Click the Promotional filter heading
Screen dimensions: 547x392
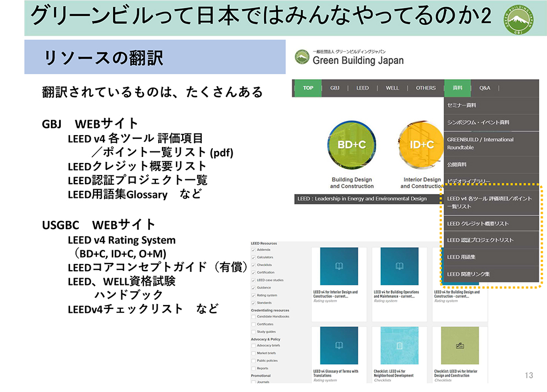click(260, 376)
